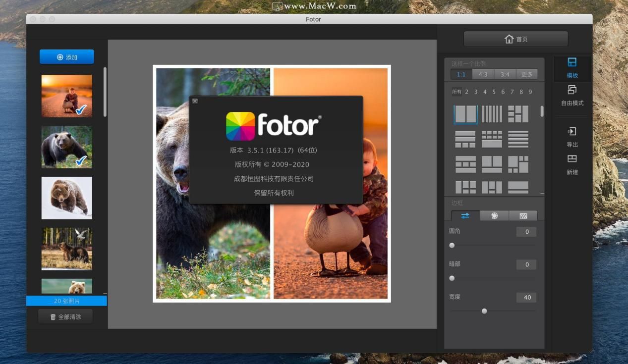The height and width of the screenshot is (364, 628).
Task: Filter templates to 4 photo layouts
Action: (485, 92)
